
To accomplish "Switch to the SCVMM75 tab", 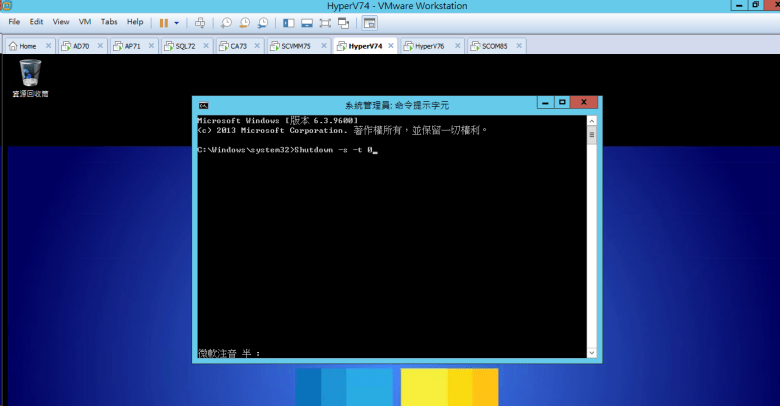I will pyautogui.click(x=294, y=46).
